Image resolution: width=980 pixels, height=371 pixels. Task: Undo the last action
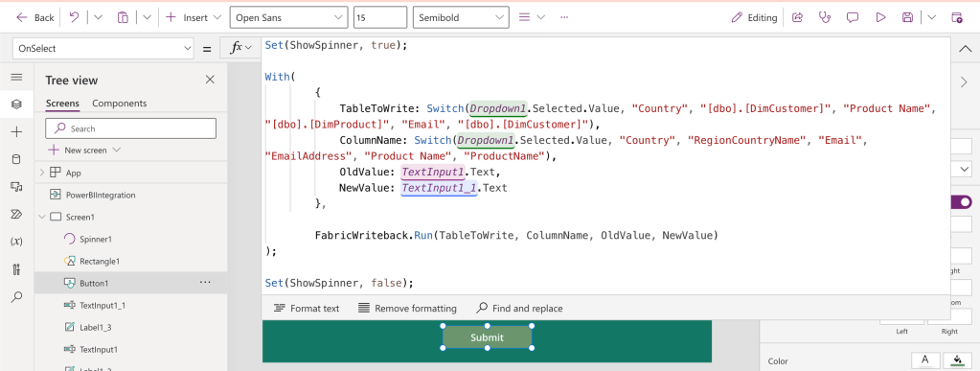click(75, 17)
